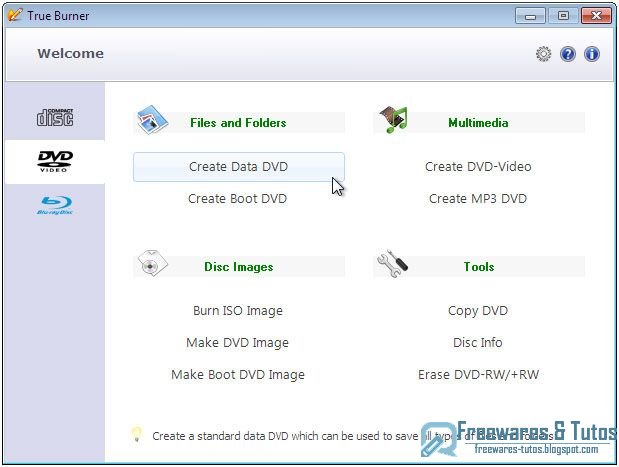Select the Compact Disc sidebar tab
This screenshot has width=619, height=467.
coord(55,117)
